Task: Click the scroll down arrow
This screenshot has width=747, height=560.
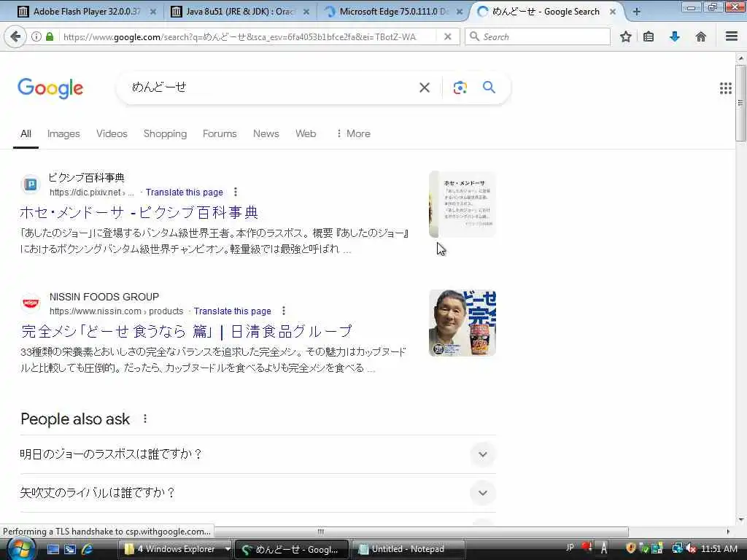Action: coord(740,519)
